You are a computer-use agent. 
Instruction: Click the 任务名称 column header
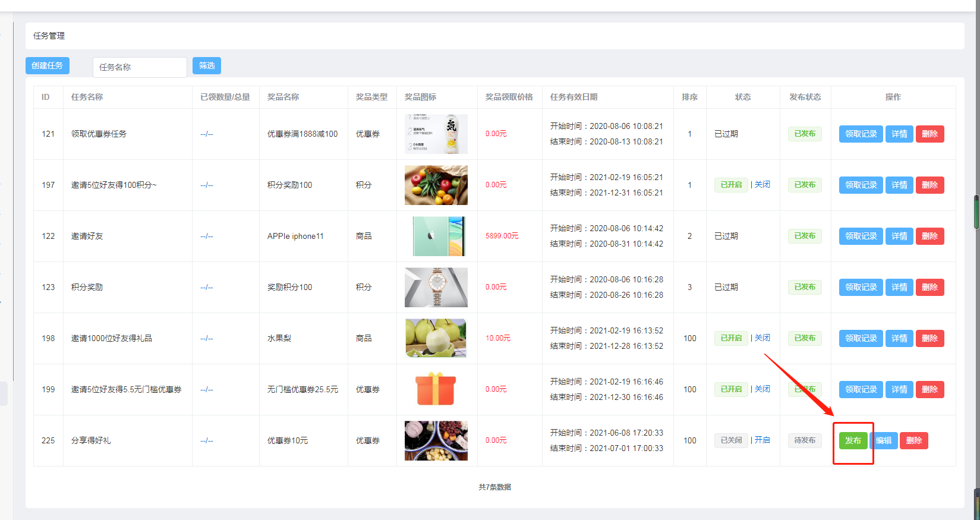point(87,97)
